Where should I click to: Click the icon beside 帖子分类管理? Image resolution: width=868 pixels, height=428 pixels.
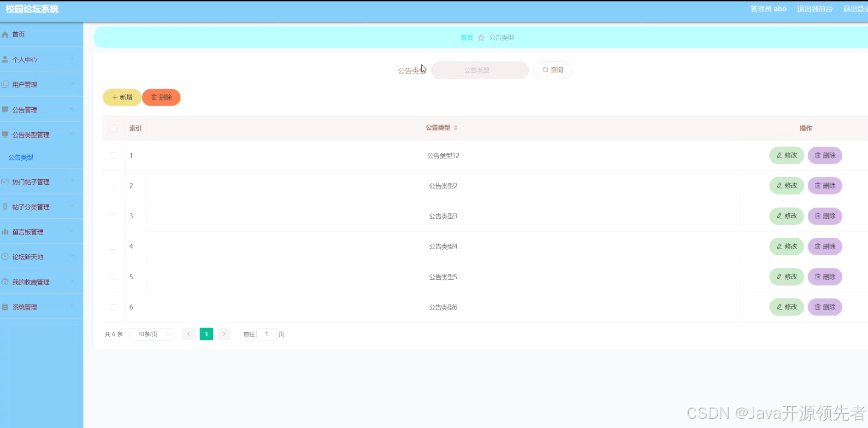pos(5,207)
